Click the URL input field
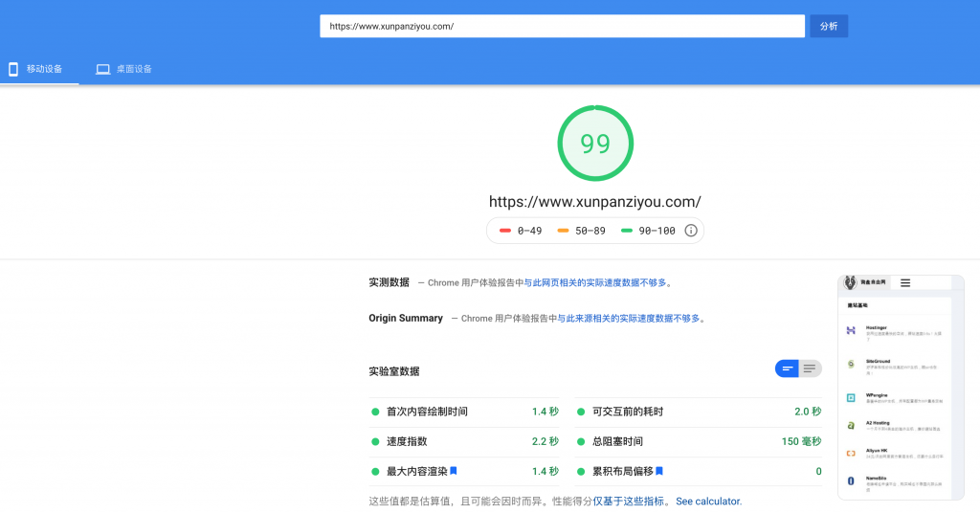 pyautogui.click(x=562, y=26)
